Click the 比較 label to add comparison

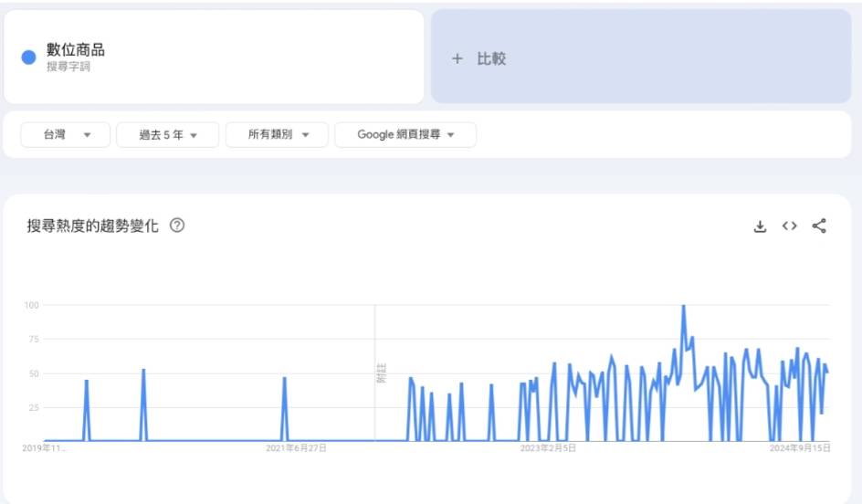pyautogui.click(x=491, y=58)
